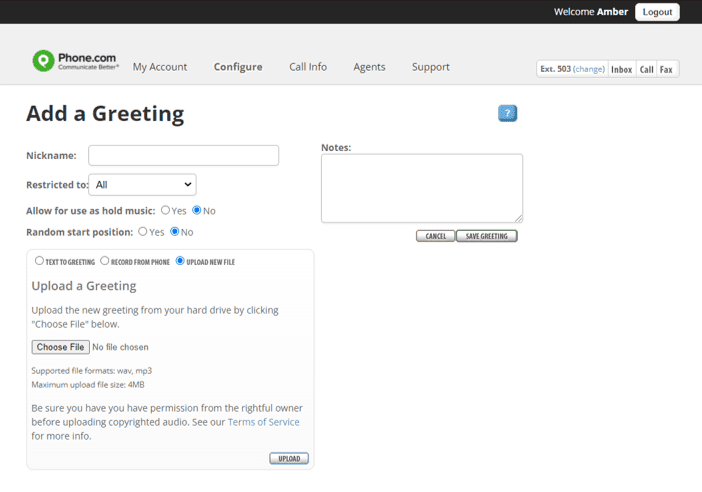Click the Cancel button
The height and width of the screenshot is (492, 702).
[435, 236]
